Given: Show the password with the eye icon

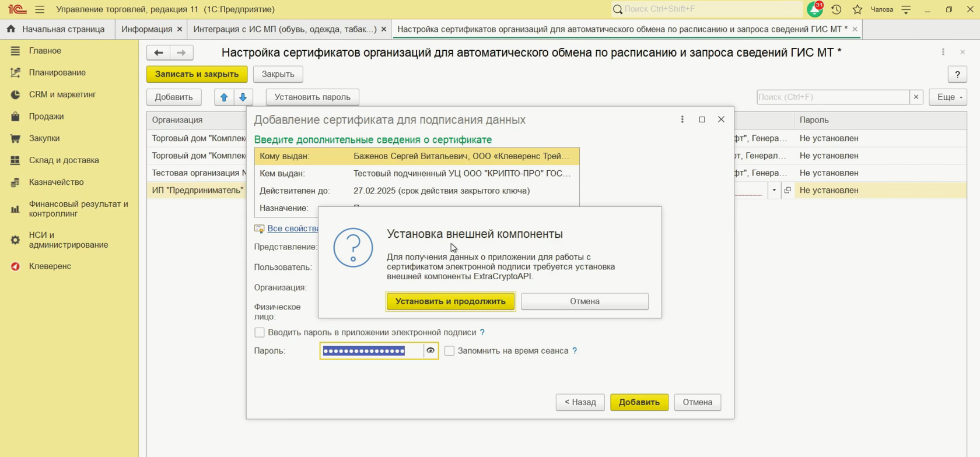Looking at the screenshot, I should point(430,351).
